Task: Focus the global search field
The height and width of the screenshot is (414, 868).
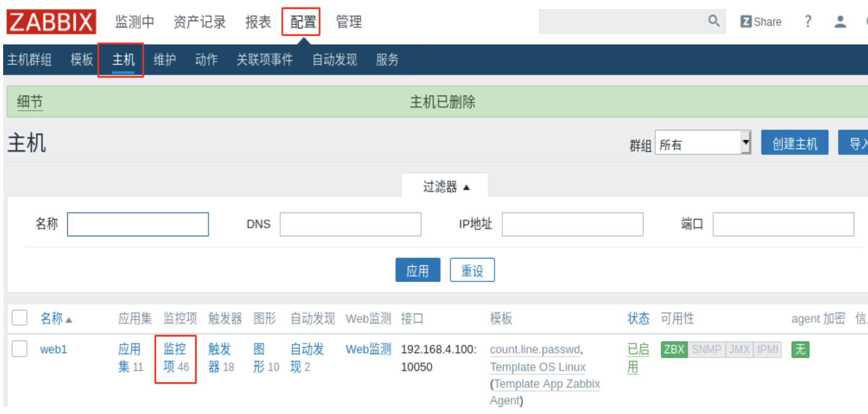Action: [x=623, y=22]
